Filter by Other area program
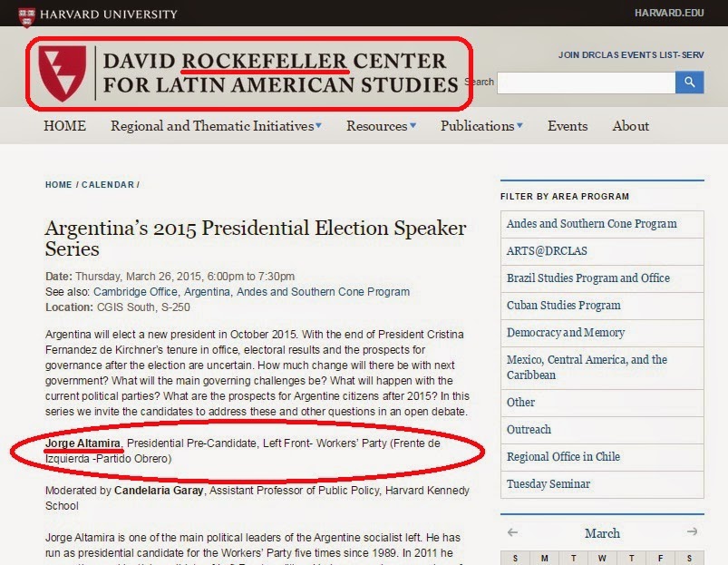This screenshot has height=565, width=728. pyautogui.click(x=602, y=403)
